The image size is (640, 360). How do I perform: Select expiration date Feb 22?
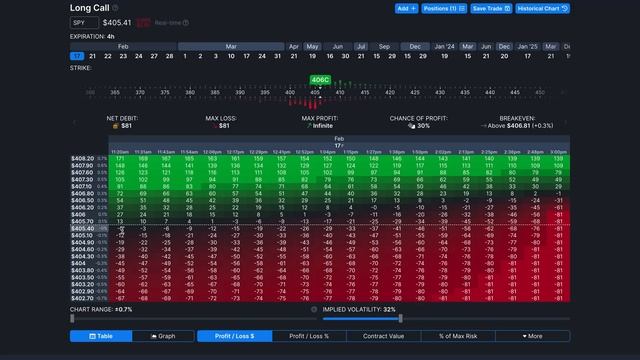(108, 56)
